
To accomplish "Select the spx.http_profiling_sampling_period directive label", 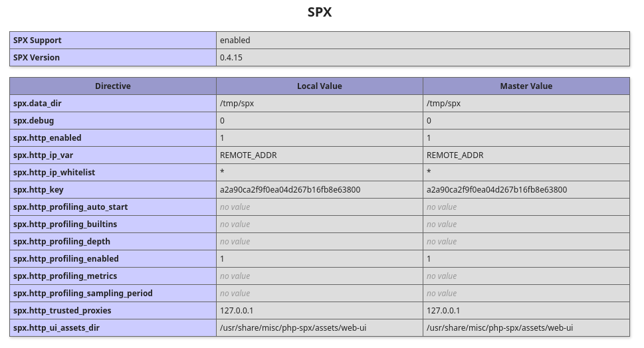I will [83, 293].
